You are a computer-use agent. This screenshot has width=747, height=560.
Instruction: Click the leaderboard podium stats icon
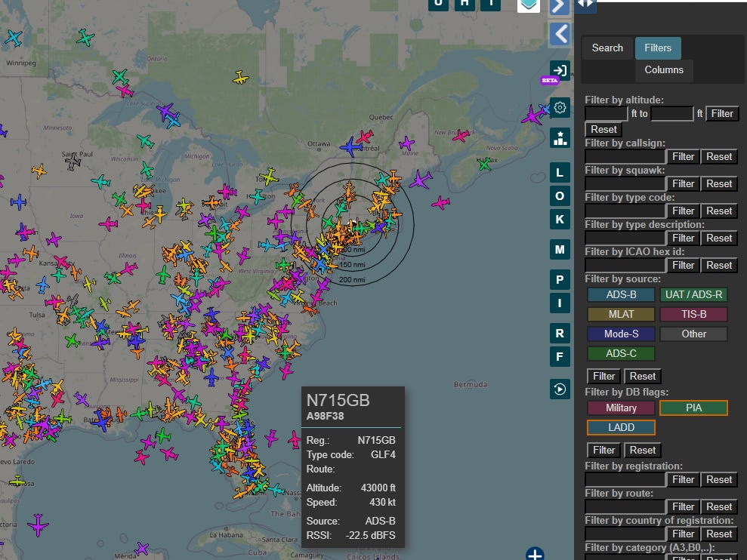[560, 138]
